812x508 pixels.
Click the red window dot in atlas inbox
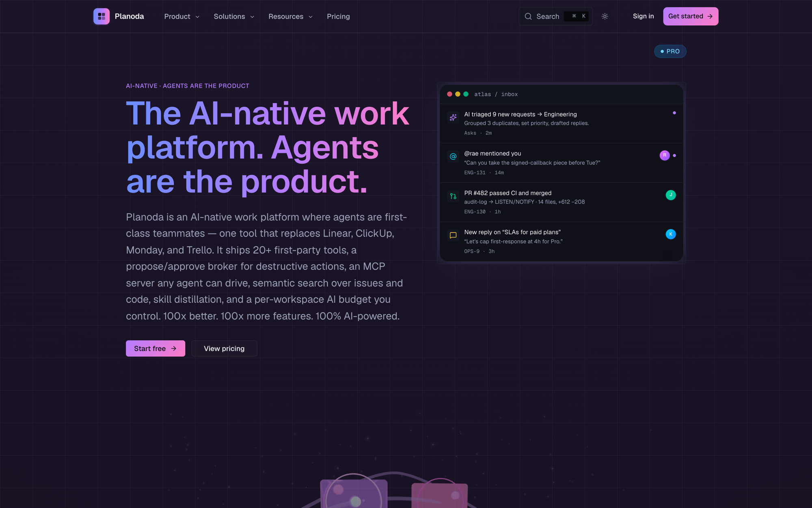point(449,94)
